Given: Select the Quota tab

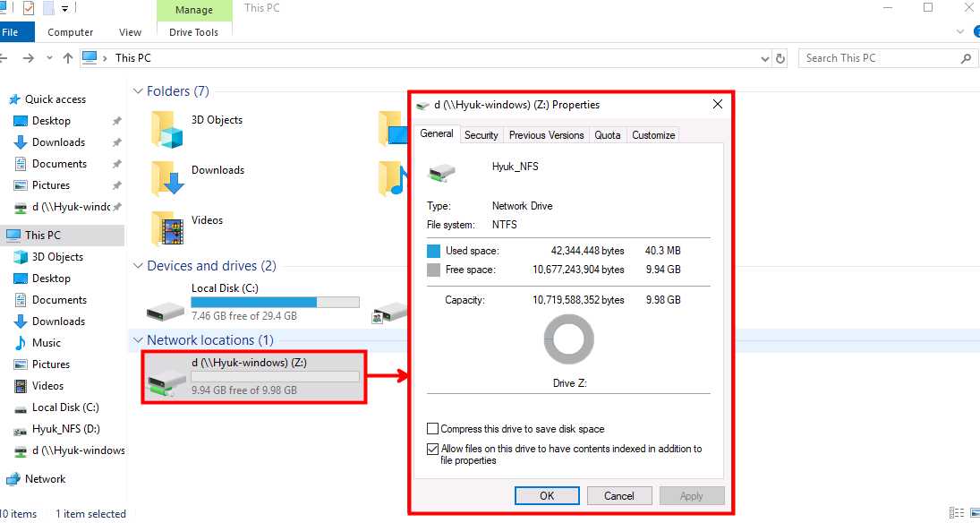Looking at the screenshot, I should [608, 135].
